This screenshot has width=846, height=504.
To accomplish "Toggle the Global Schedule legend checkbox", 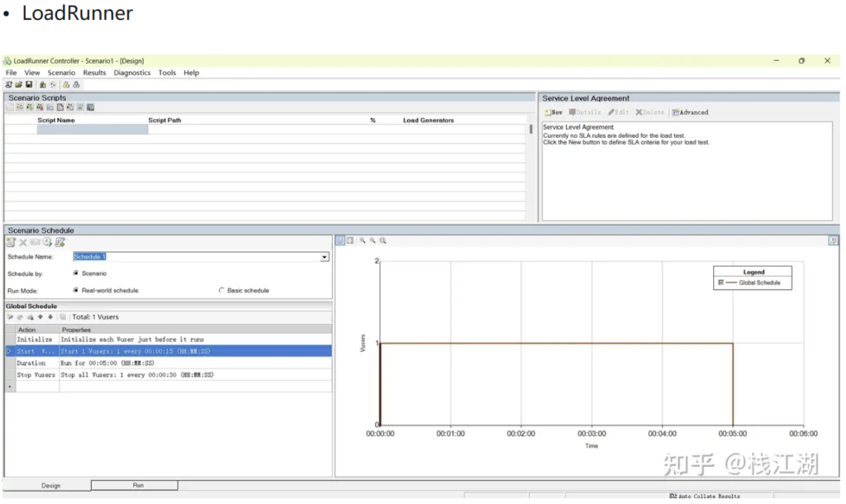I will click(x=721, y=283).
